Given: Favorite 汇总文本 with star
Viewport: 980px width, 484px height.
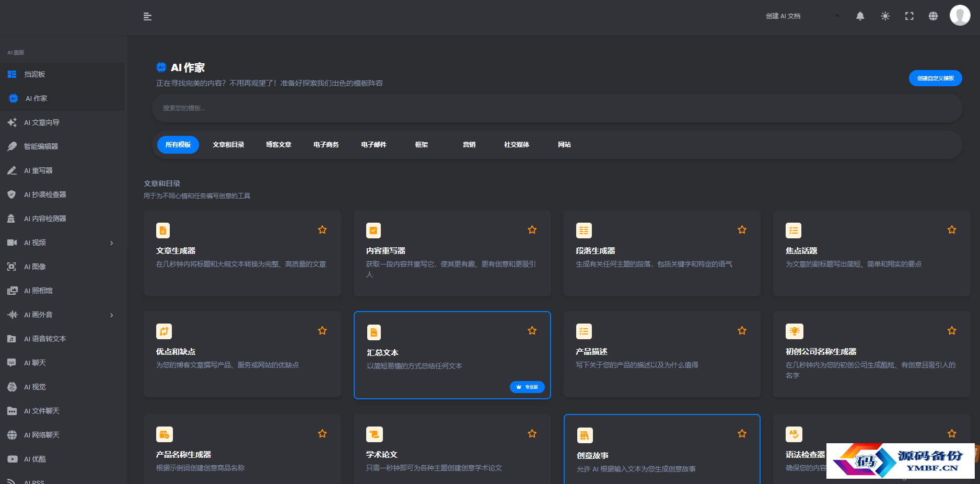Looking at the screenshot, I should coord(532,331).
